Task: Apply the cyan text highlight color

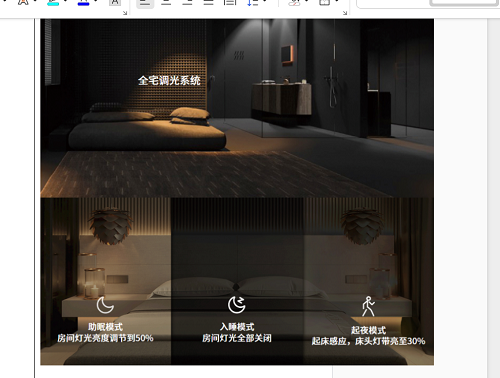Action: [53, 3]
